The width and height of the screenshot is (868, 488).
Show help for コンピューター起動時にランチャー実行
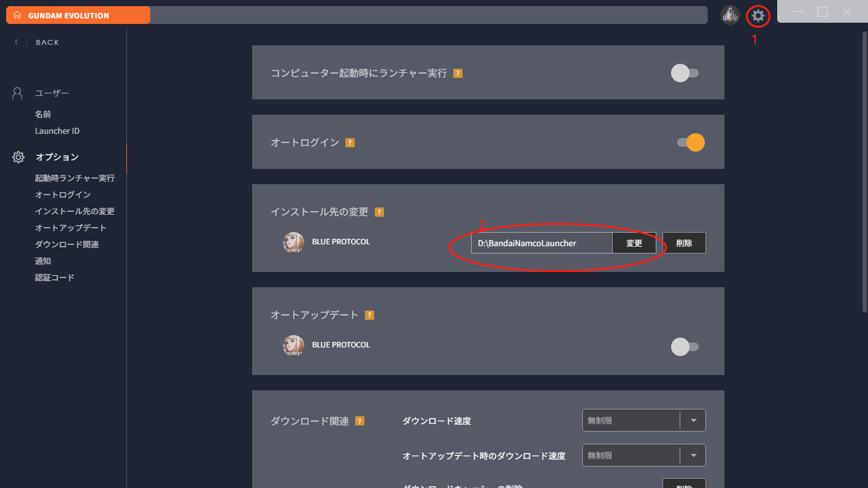pos(458,74)
